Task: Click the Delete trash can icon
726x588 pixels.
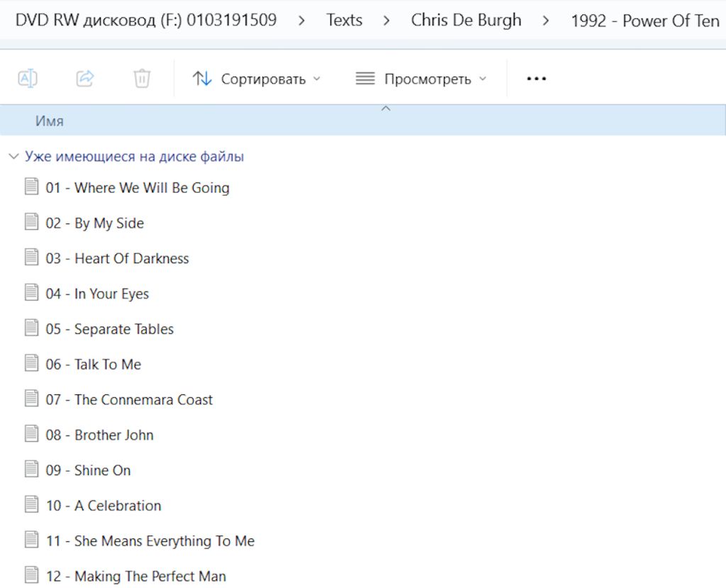Action: coord(142,78)
